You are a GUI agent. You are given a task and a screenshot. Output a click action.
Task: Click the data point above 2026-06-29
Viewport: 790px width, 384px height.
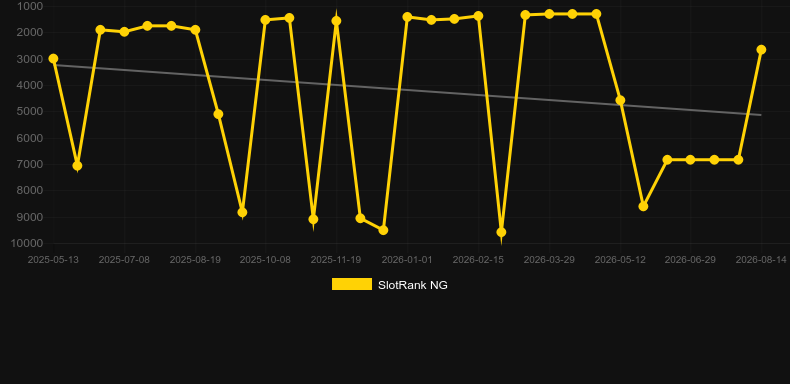tap(690, 160)
